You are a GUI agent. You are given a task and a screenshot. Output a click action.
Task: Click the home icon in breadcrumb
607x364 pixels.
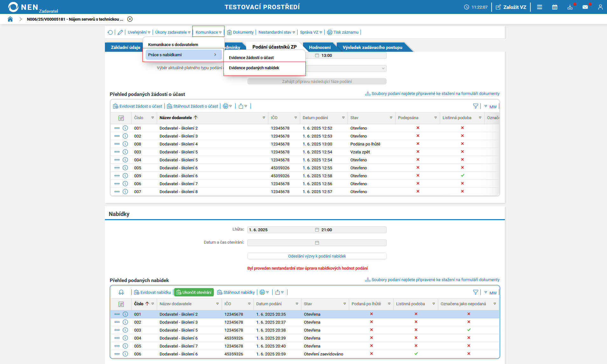[x=10, y=19]
